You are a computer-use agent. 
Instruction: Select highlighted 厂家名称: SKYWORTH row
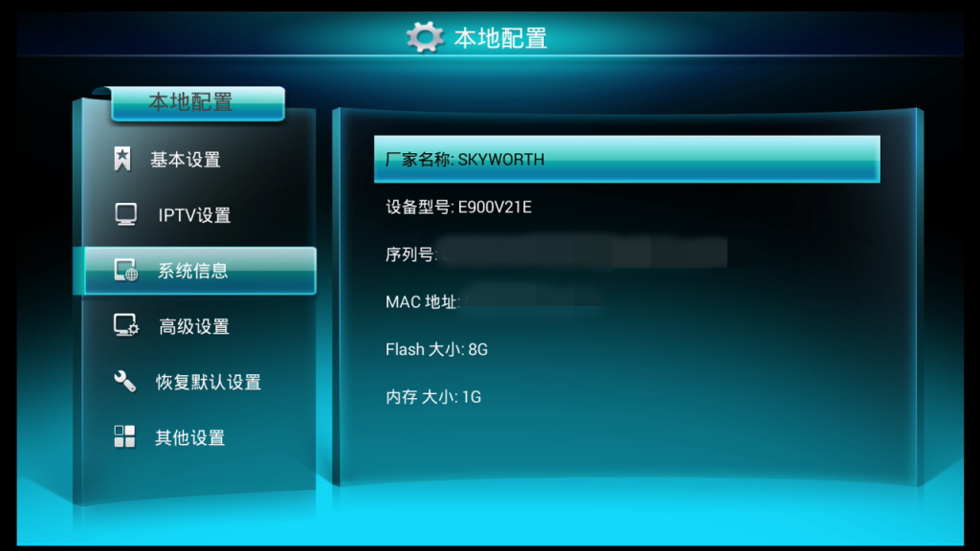tap(627, 160)
